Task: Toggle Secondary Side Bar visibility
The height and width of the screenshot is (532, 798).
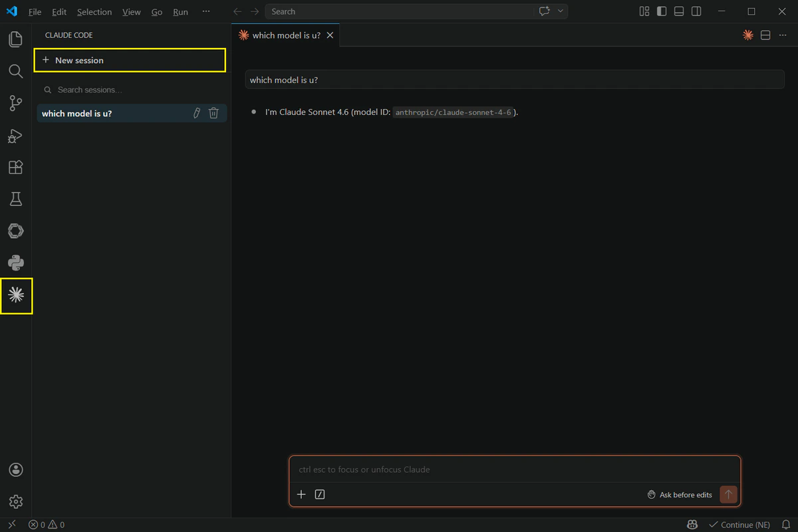Action: (696, 11)
